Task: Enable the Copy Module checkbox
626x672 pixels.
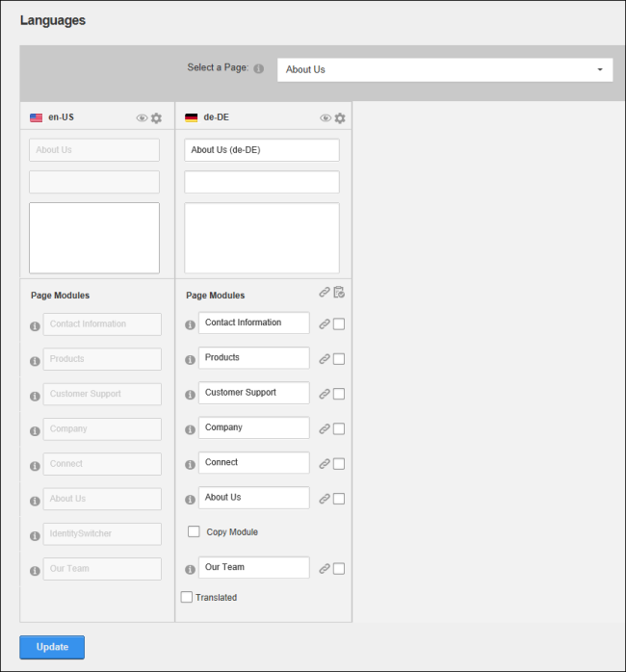Action: tap(194, 531)
